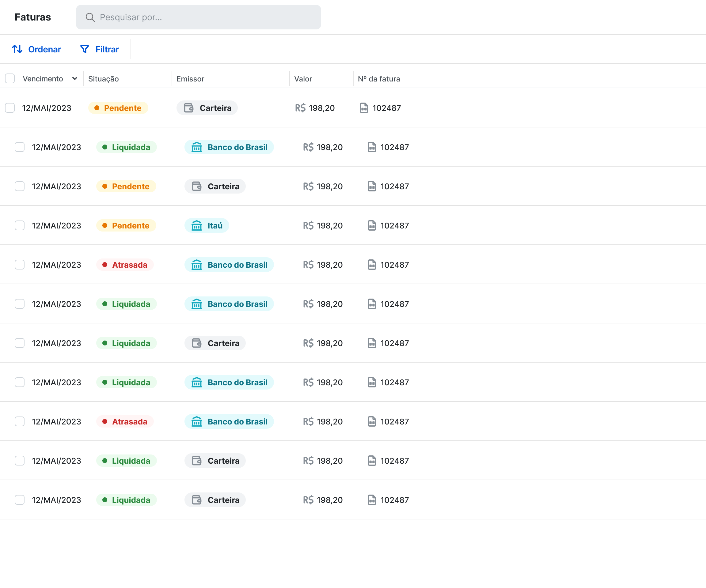Click invoice number 102487 in the top row
Image resolution: width=706 pixels, height=588 pixels.
click(387, 108)
